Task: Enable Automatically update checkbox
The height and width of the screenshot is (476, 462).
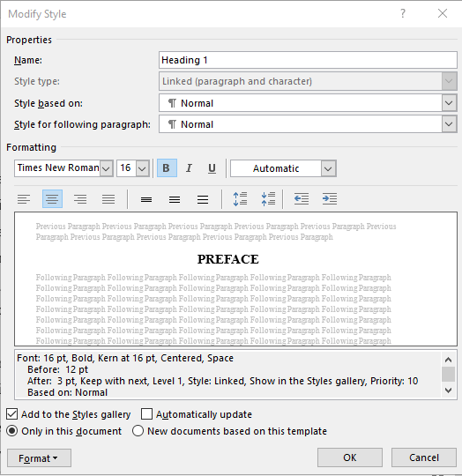Action: pyautogui.click(x=146, y=414)
